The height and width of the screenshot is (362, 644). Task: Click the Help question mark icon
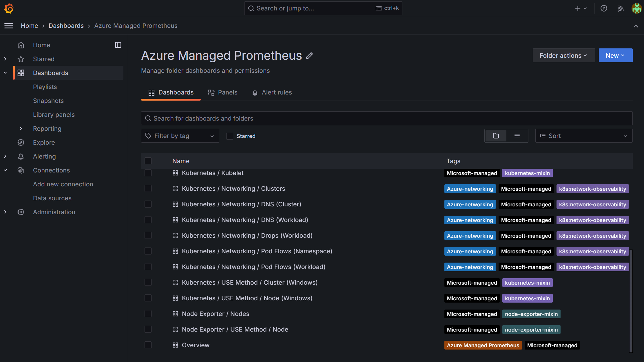604,8
